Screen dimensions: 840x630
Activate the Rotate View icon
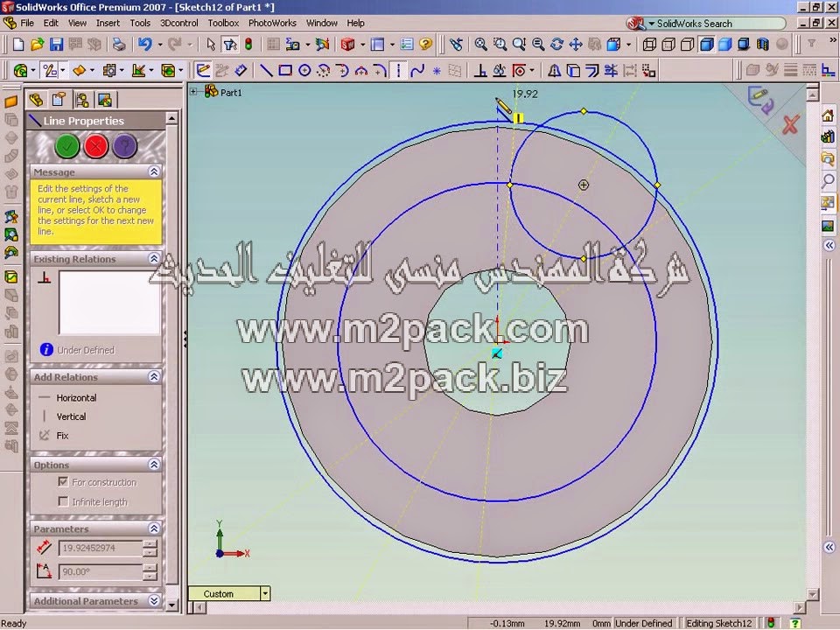click(x=556, y=44)
